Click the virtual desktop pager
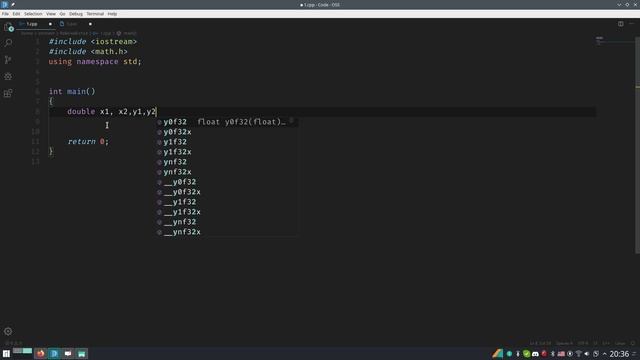The width and height of the screenshot is (640, 360). (22, 351)
